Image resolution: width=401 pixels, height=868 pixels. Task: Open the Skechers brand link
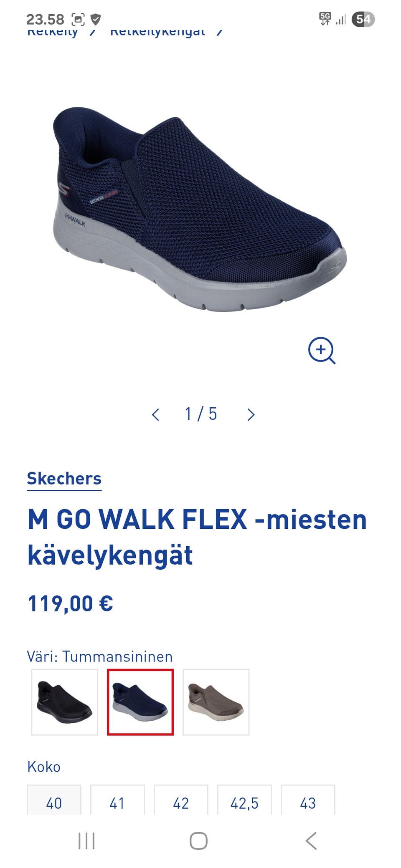pos(64,479)
